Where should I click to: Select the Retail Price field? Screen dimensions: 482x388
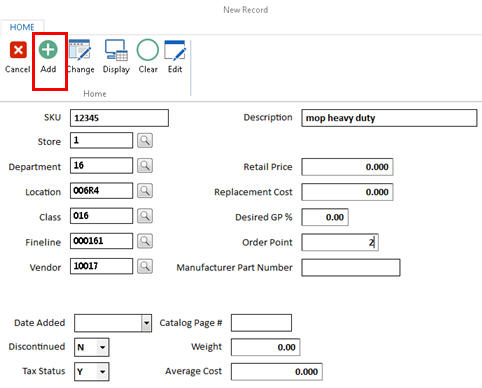[347, 167]
